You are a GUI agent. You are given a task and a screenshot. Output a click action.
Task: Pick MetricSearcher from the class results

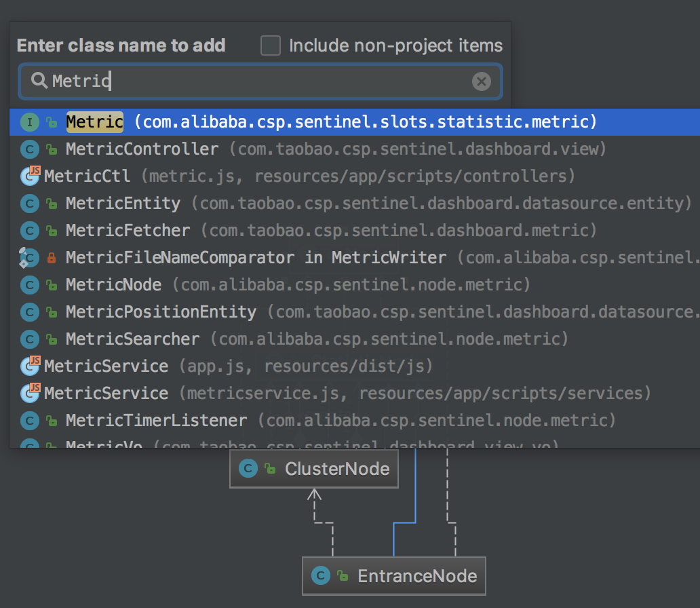[132, 339]
